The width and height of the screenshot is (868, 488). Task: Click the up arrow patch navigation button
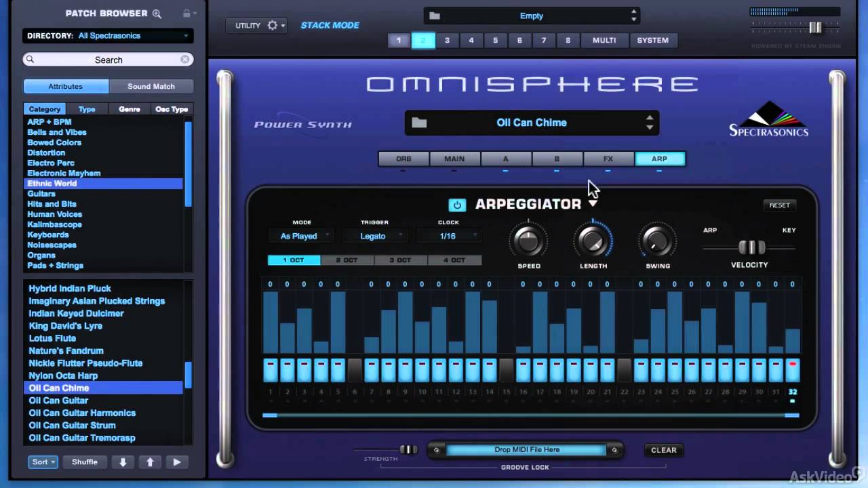[x=150, y=462]
